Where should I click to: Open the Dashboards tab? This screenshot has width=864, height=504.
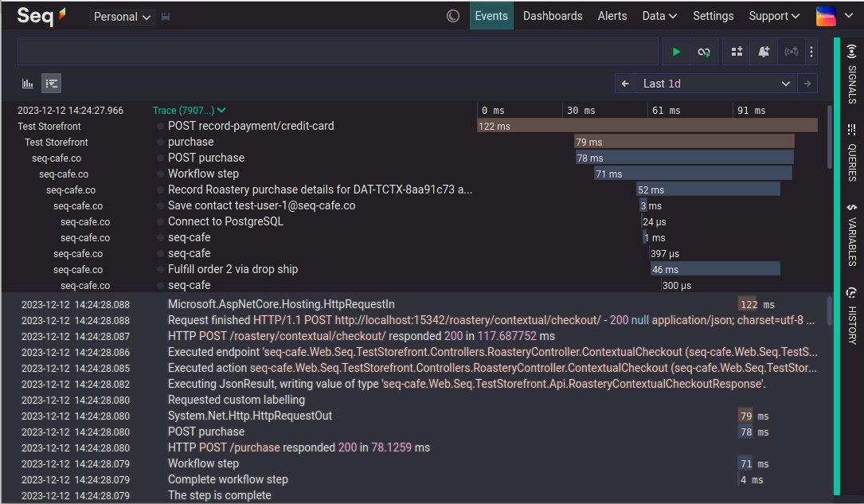point(552,16)
